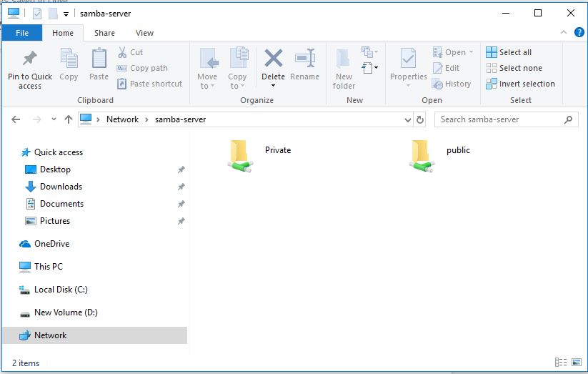Collapse the ribbon with chevron
The height and width of the screenshot is (374, 588).
click(563, 33)
